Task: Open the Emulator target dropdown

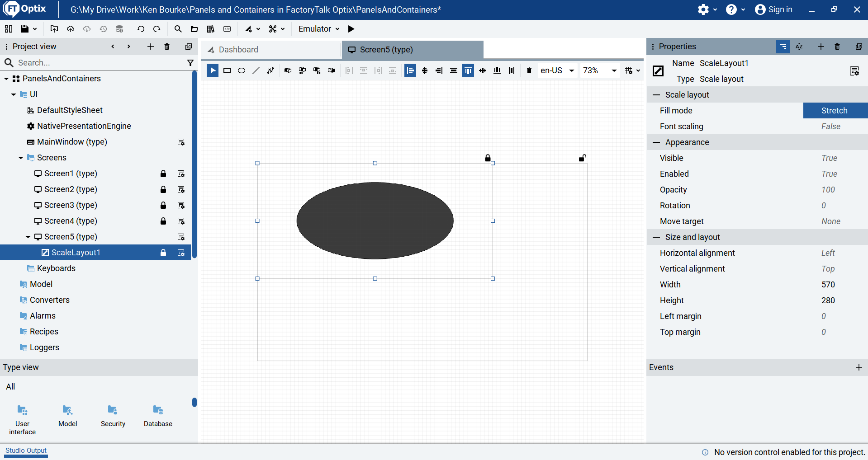Action: (319, 29)
